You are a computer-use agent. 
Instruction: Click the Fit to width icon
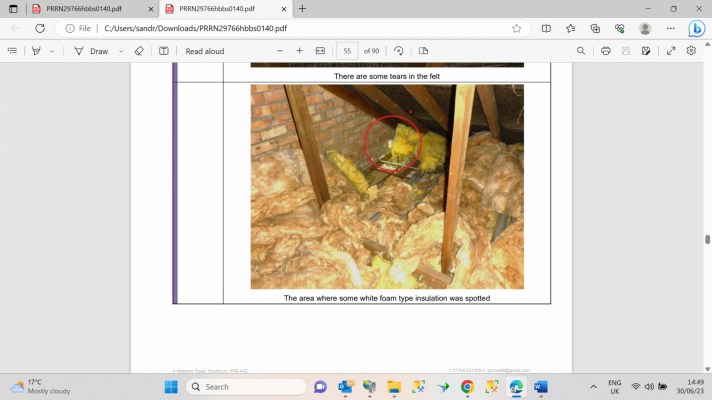[x=320, y=51]
